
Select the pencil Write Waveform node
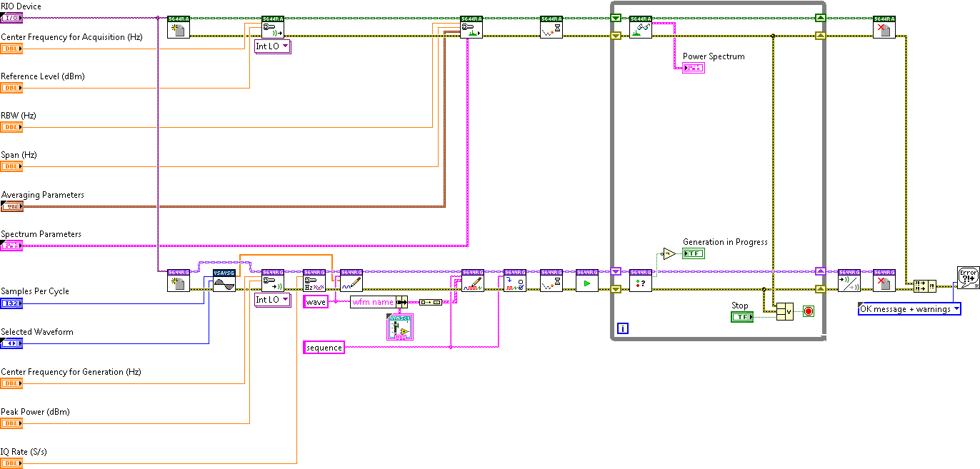tap(351, 281)
